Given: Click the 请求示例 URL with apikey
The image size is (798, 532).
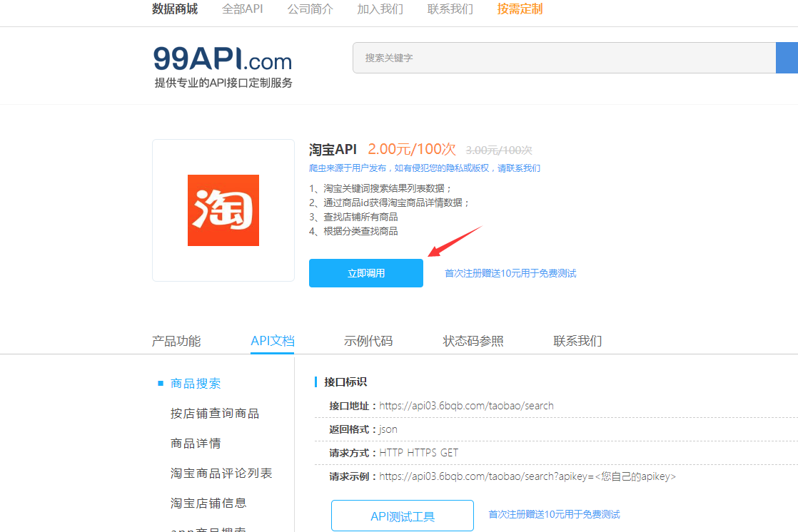Looking at the screenshot, I should 527,476.
